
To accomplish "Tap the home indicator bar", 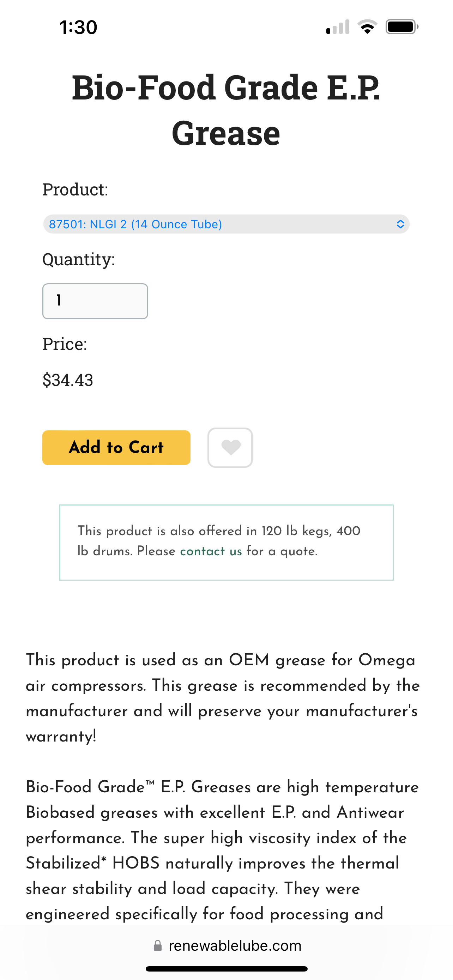I will [x=227, y=969].
